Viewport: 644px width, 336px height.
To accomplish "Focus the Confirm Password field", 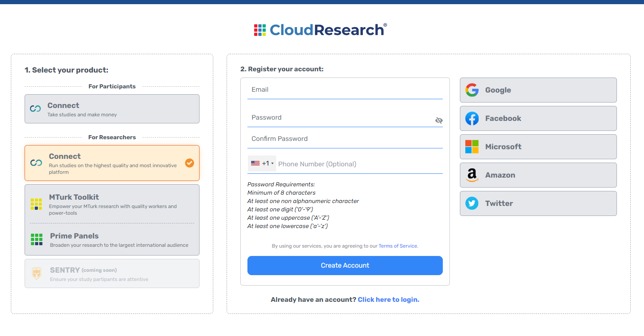I will click(x=345, y=139).
